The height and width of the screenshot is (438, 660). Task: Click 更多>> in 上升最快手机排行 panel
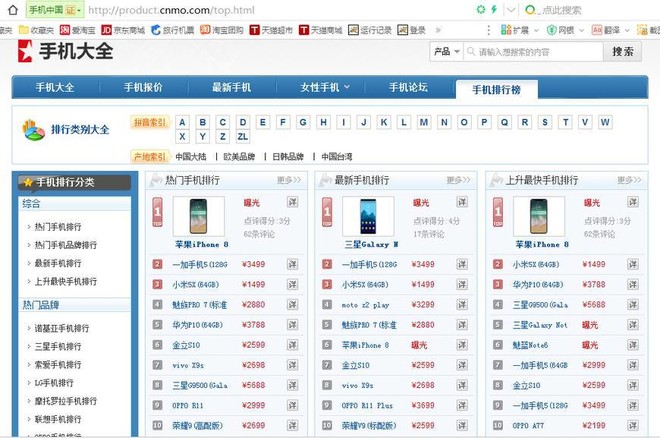[x=629, y=180]
